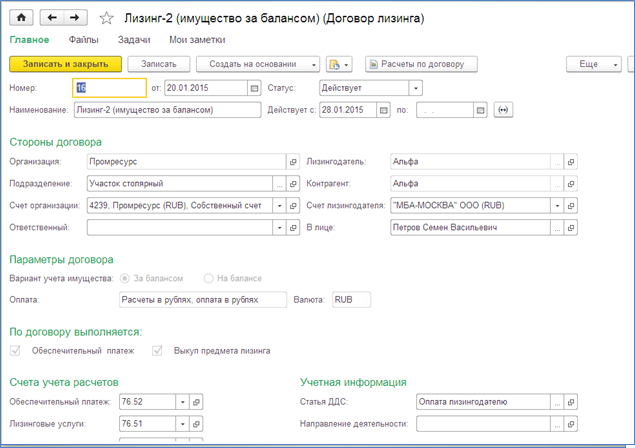
Task: Open Расчеты по договору report
Action: click(421, 64)
